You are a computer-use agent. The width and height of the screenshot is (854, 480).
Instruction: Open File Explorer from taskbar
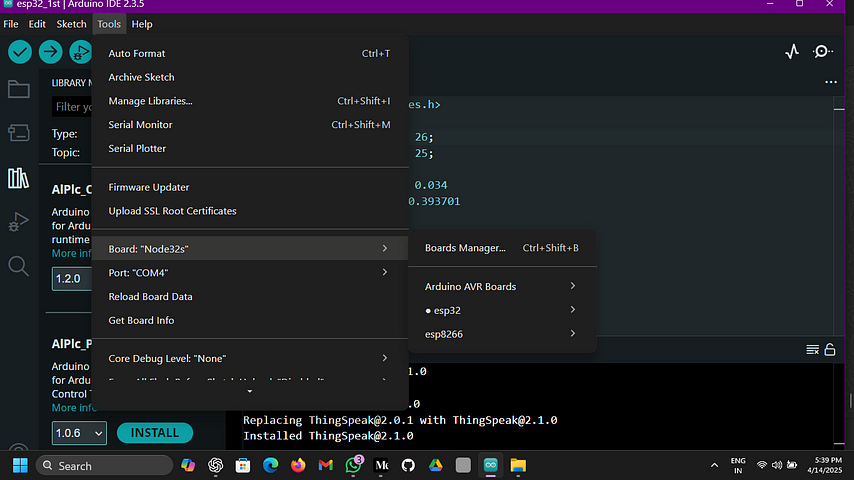point(518,465)
